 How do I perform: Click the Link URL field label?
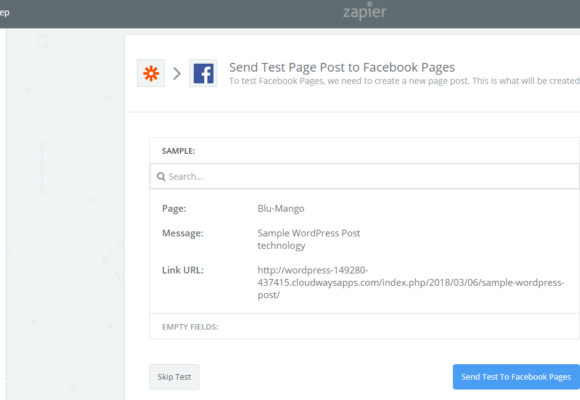tap(183, 270)
